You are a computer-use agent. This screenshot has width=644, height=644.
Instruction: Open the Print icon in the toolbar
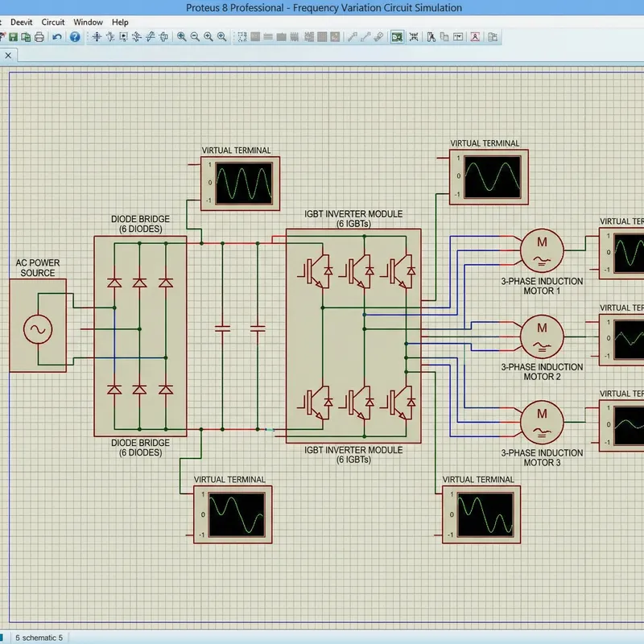click(39, 35)
